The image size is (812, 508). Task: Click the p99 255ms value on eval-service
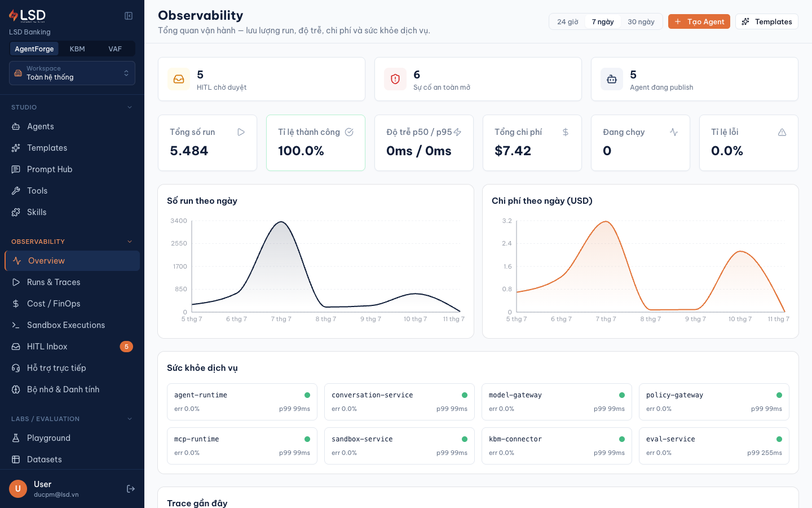point(765,453)
